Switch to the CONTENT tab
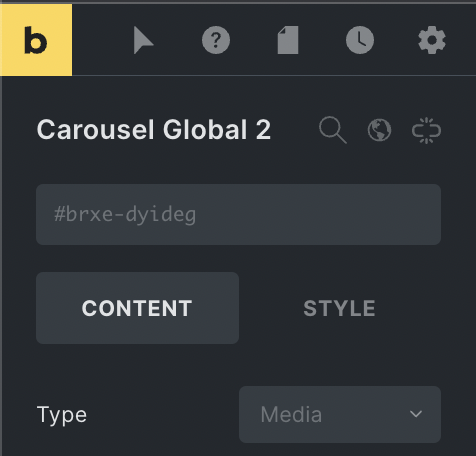This screenshot has width=476, height=456. click(137, 308)
